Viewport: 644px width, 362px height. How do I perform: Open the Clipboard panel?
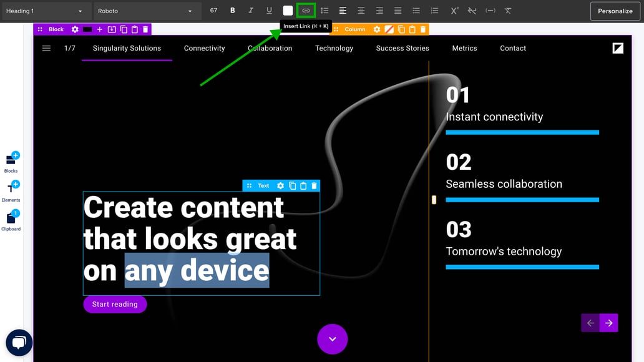(11, 221)
